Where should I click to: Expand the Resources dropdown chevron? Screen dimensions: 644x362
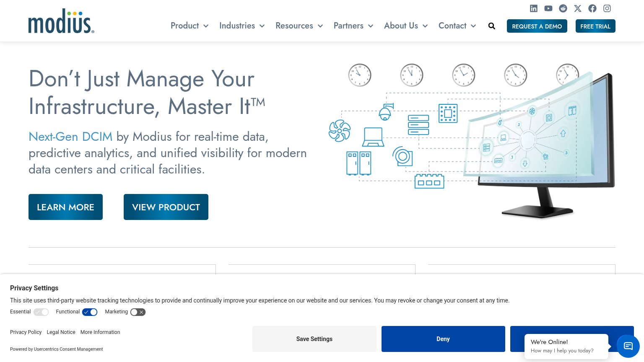(x=320, y=26)
